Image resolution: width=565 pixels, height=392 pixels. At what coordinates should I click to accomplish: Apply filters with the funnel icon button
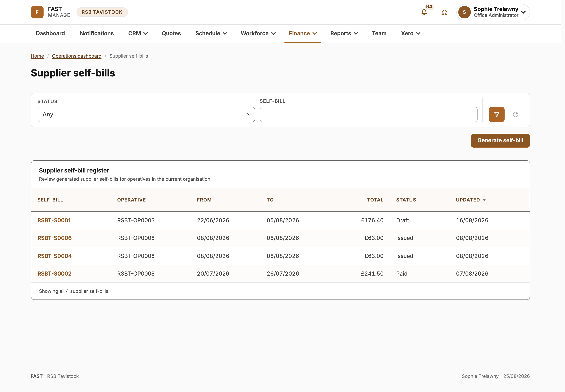tap(496, 114)
